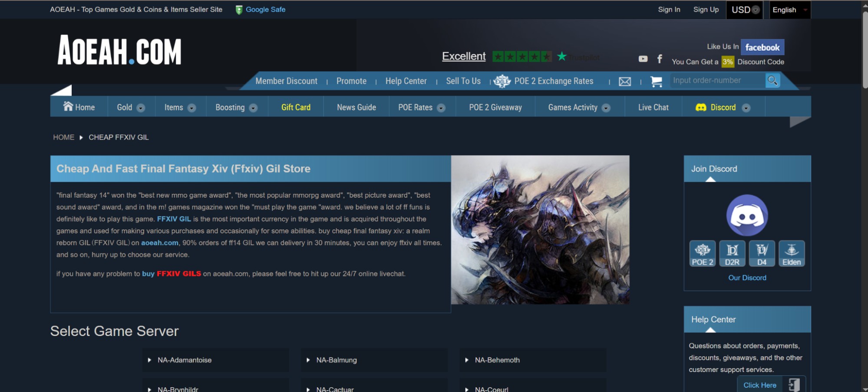868x392 pixels.
Task: Select the POE 2 Discord icon
Action: click(702, 253)
